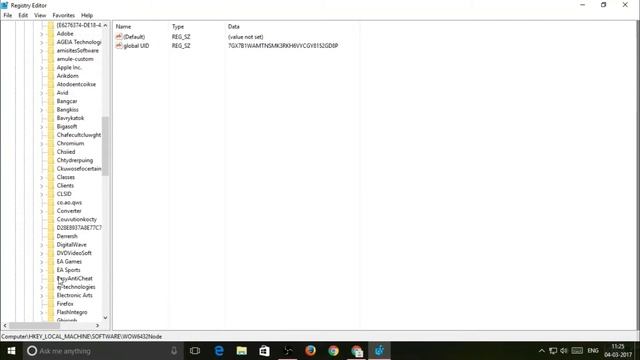Click the Arikdom key folder icon
The image size is (640, 360).
(51, 76)
